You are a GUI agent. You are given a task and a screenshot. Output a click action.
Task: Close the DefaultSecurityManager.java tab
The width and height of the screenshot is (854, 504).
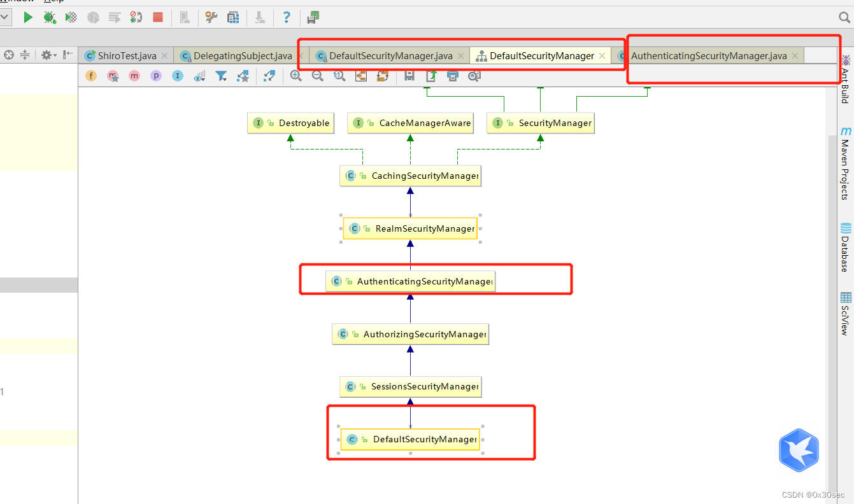tap(461, 56)
